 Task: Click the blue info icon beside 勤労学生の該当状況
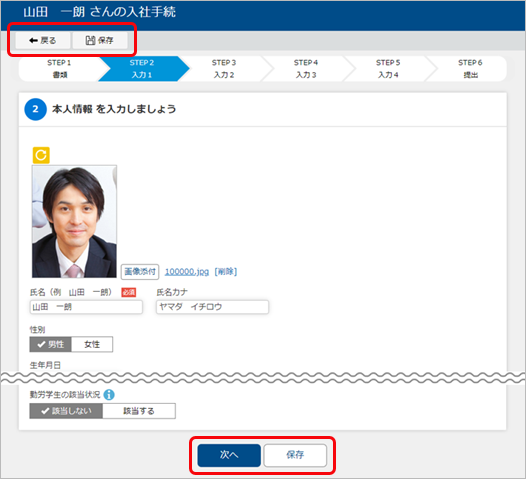109,394
